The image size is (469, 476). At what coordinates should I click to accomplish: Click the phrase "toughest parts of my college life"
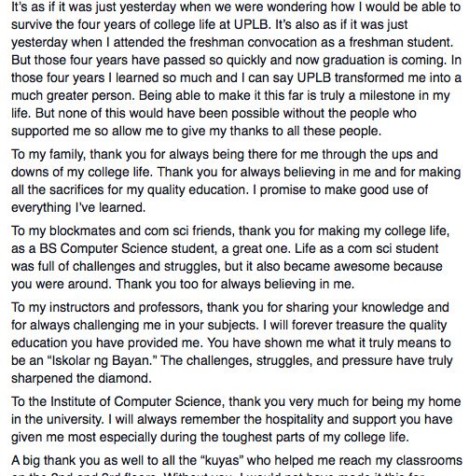click(305, 437)
